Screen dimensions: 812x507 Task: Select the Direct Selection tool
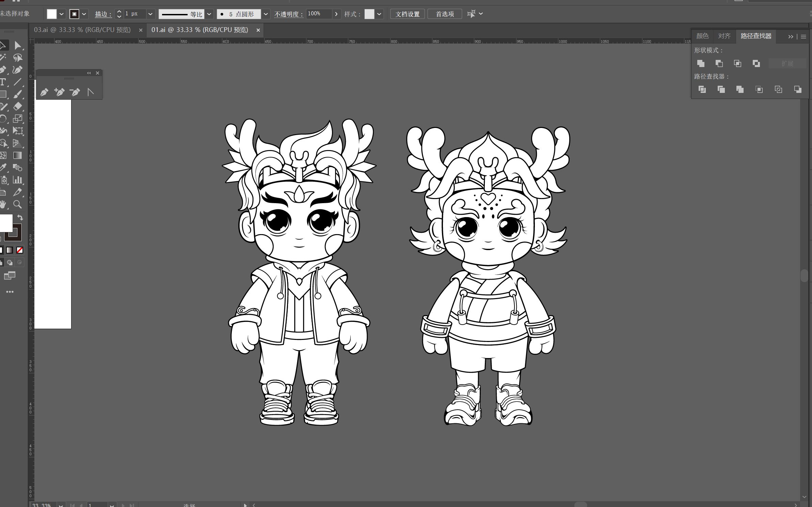click(18, 46)
